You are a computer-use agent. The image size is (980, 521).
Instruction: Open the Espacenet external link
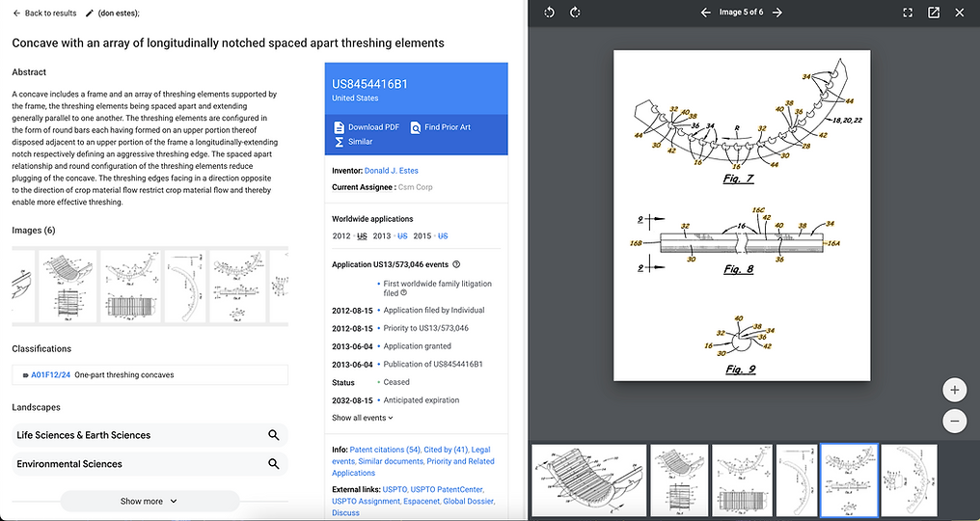coord(422,502)
